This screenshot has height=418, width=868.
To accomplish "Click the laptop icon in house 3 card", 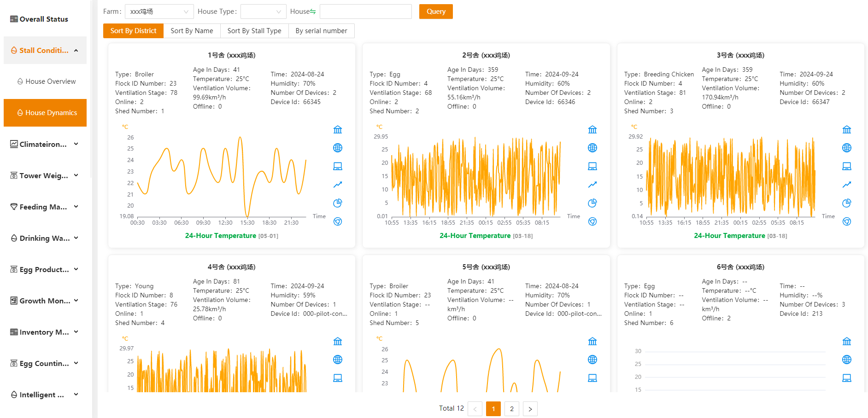I will click(x=847, y=166).
